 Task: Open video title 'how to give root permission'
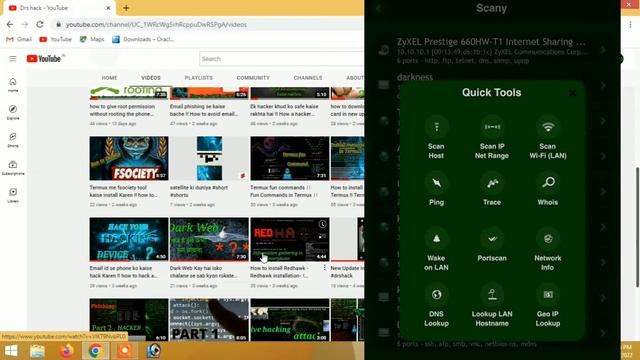[122, 110]
